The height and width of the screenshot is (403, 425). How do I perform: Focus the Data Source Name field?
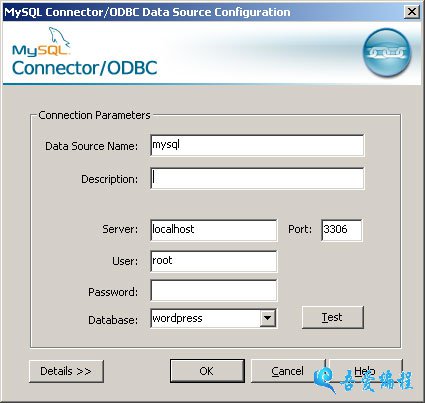257,145
